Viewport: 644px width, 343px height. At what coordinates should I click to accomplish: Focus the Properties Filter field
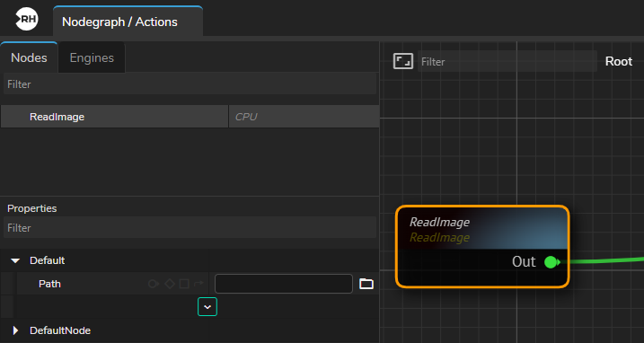click(x=190, y=228)
